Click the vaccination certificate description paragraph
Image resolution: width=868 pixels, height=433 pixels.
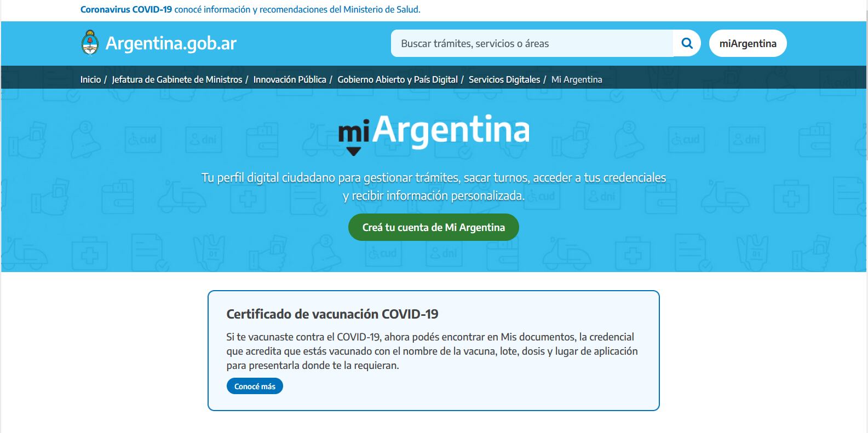coord(432,351)
